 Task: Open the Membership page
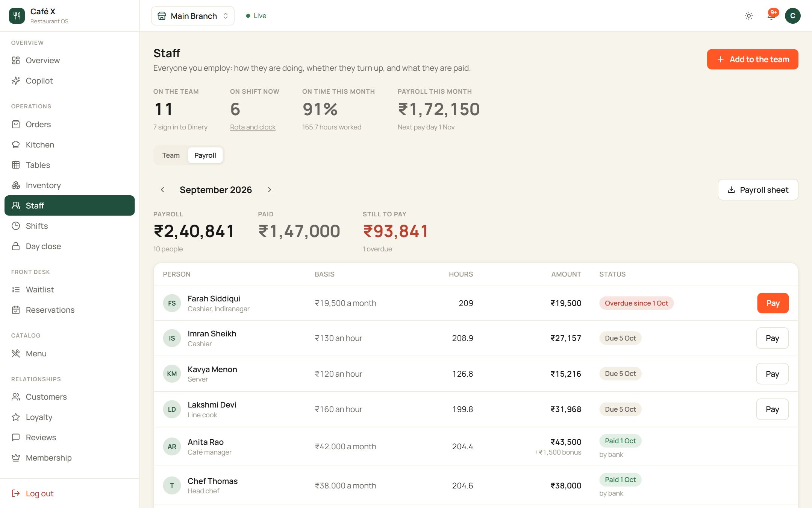coord(70,458)
